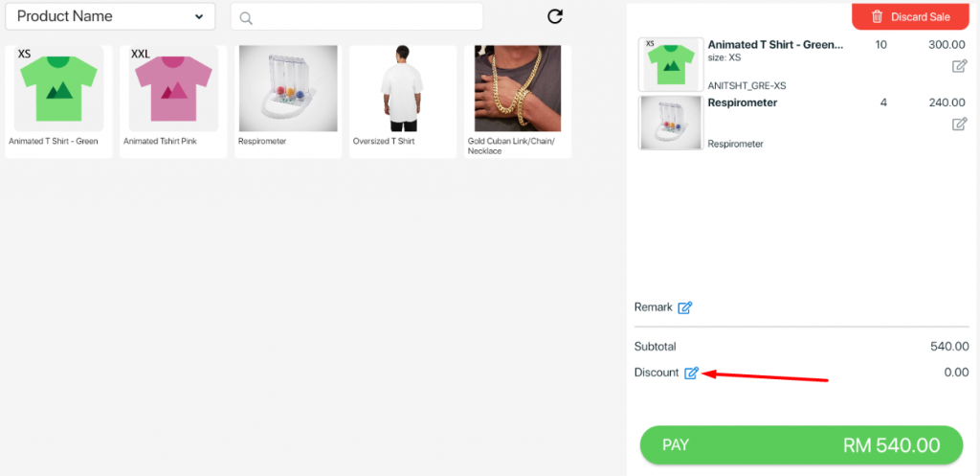980x476 pixels.
Task: Open the Product Name filter dropdown
Action: [x=111, y=16]
